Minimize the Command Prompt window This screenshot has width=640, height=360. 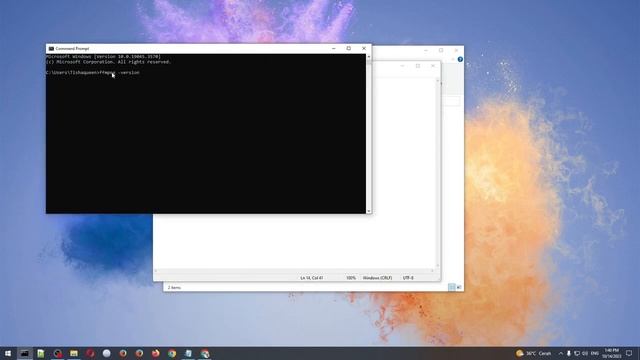click(333, 48)
